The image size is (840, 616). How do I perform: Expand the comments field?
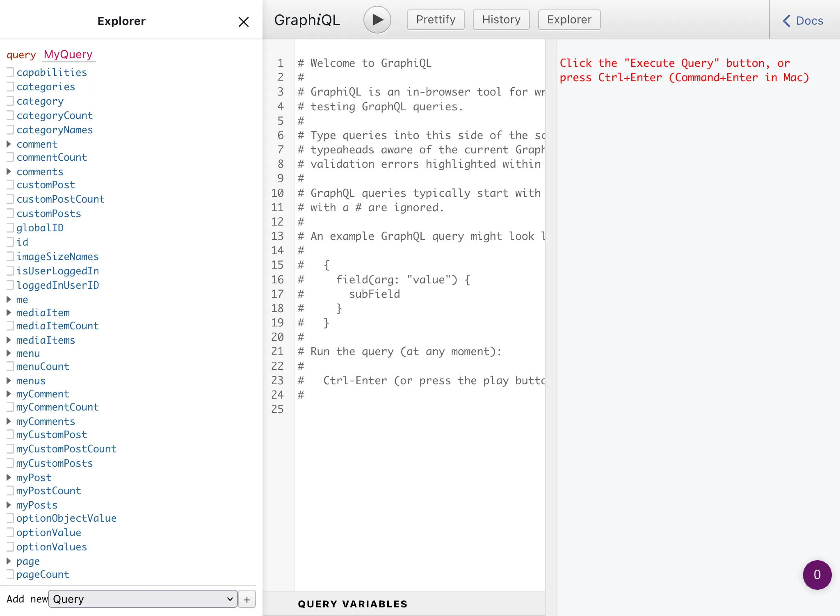pos(9,171)
